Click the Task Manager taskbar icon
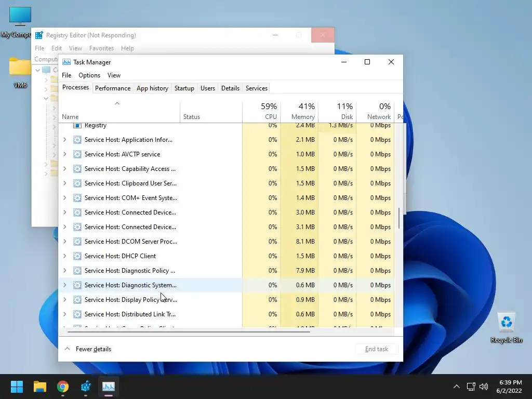The width and height of the screenshot is (532, 399). tap(109, 387)
